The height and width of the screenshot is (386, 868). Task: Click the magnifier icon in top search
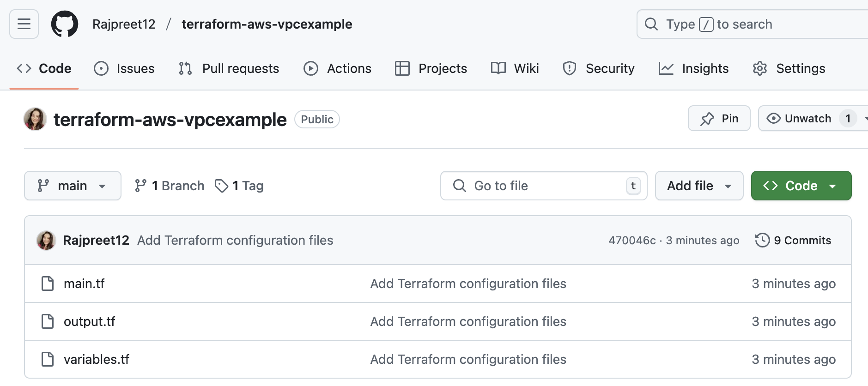pyautogui.click(x=651, y=24)
